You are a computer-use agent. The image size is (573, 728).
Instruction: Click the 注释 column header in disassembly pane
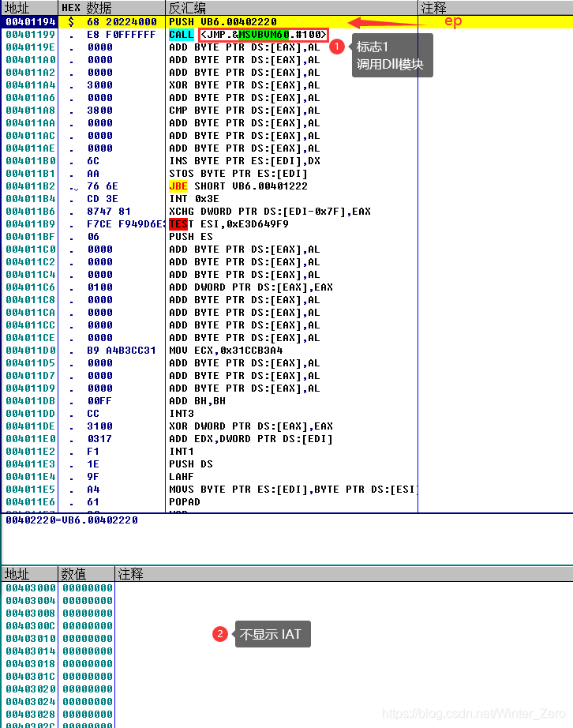coord(496,7)
